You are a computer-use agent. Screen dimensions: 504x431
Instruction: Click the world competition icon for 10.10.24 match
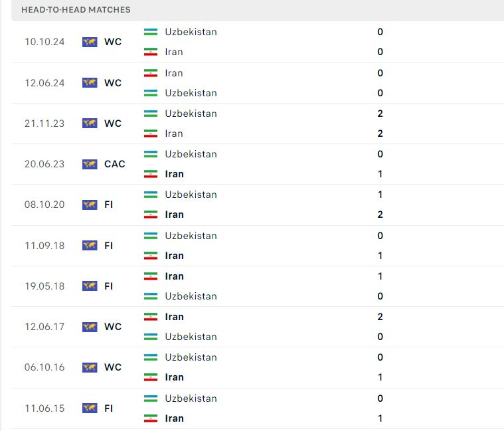90,42
